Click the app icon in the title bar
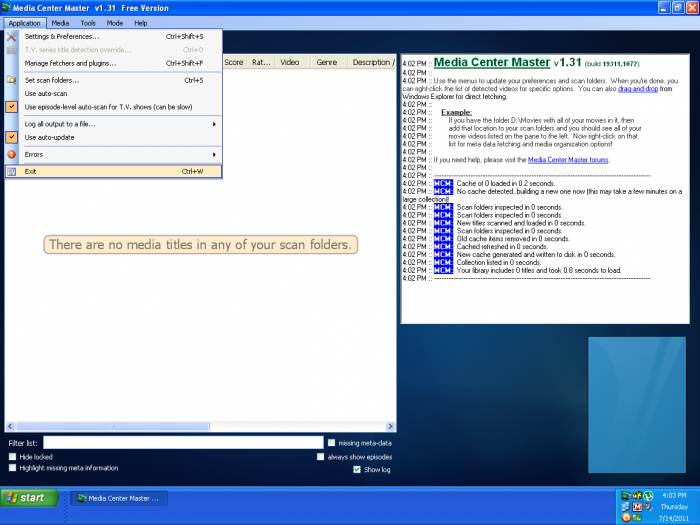This screenshot has width=700, height=525. pyautogui.click(x=6, y=8)
